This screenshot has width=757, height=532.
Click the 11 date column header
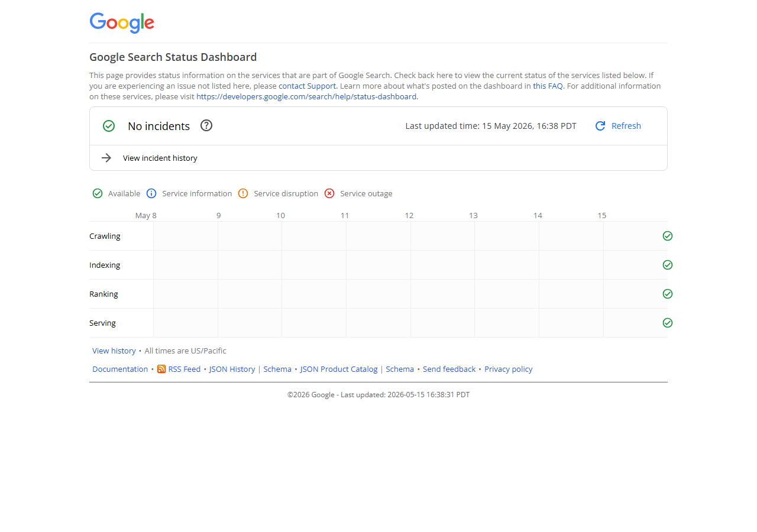tap(345, 215)
